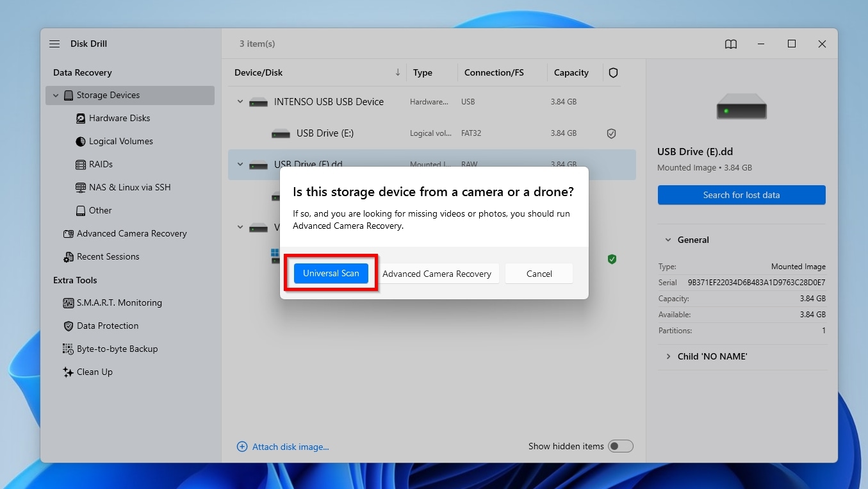Select NAS & Linux via SSH
Screen dimensions: 868x489
pos(129,187)
